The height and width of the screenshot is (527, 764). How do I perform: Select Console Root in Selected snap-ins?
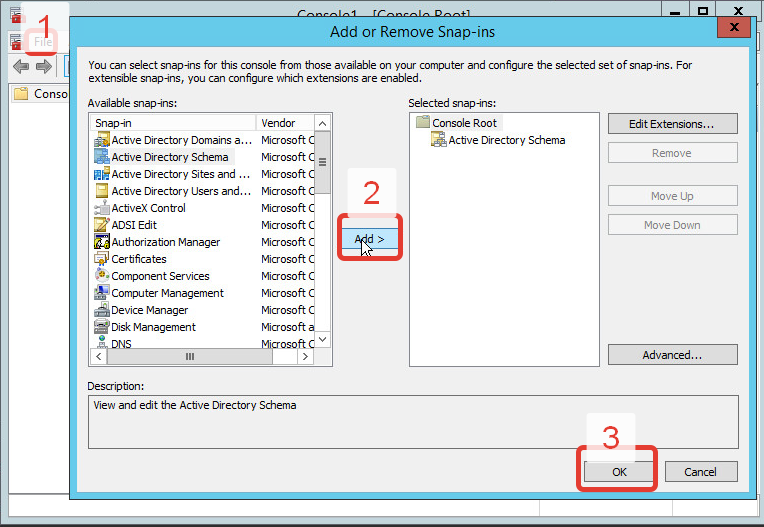(x=464, y=123)
